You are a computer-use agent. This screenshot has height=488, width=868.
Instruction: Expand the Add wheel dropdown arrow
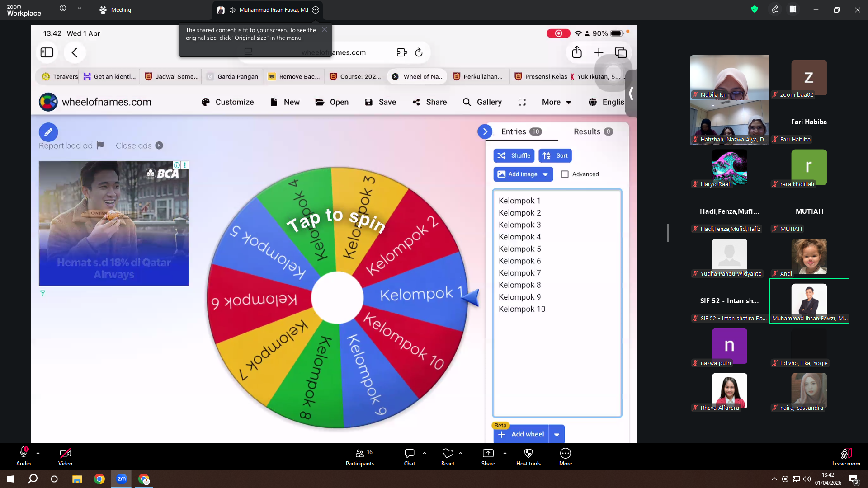557,435
